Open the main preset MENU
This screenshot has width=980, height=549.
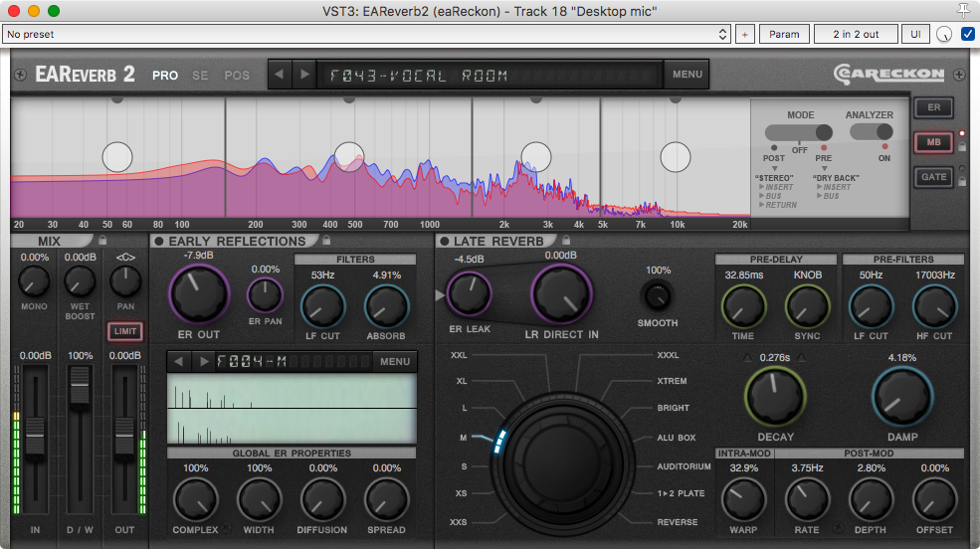(686, 75)
